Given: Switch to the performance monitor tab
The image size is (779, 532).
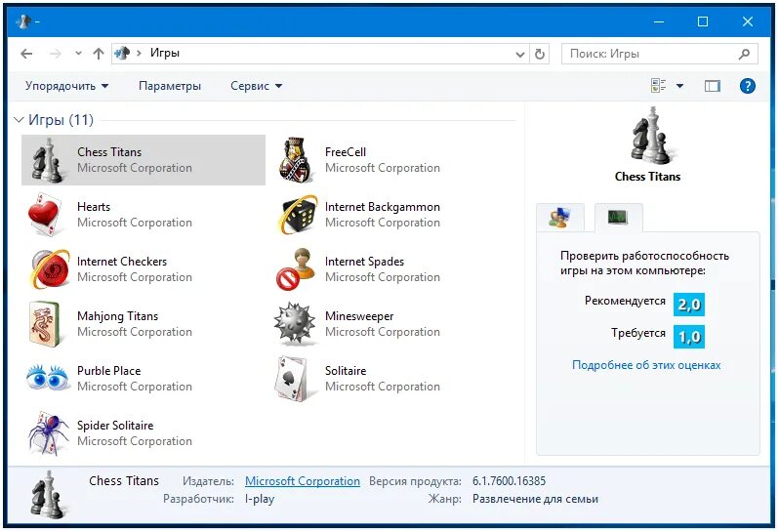Looking at the screenshot, I should point(618,217).
